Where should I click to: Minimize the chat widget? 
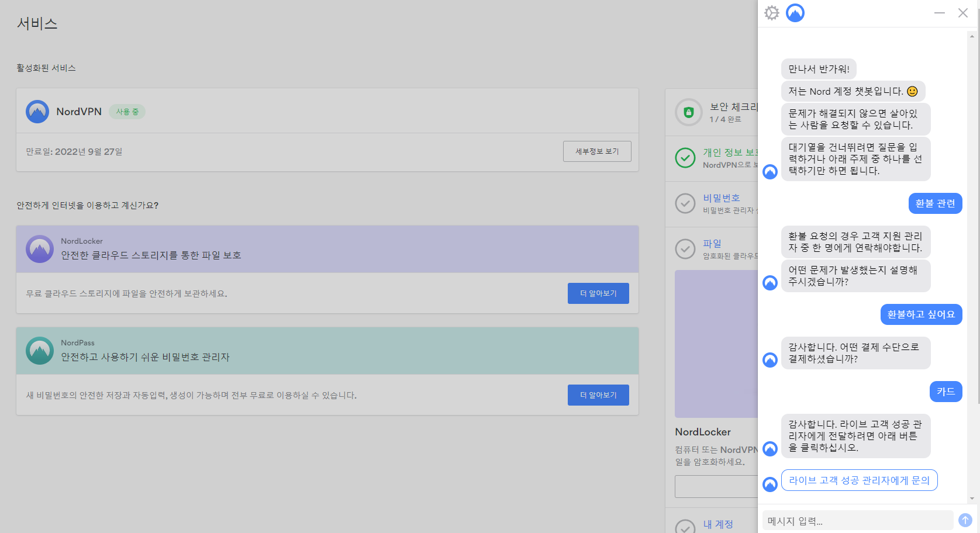point(940,13)
